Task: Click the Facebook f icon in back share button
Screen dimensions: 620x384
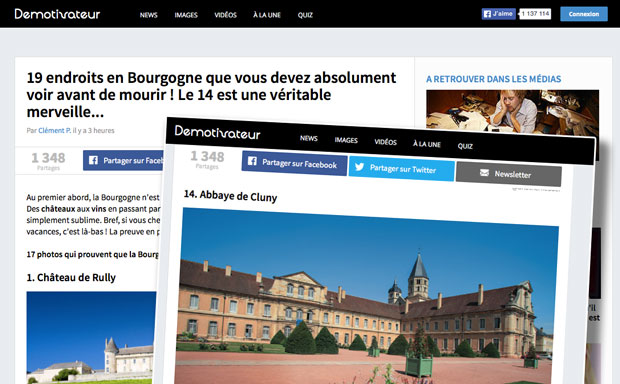Action: coord(93,160)
